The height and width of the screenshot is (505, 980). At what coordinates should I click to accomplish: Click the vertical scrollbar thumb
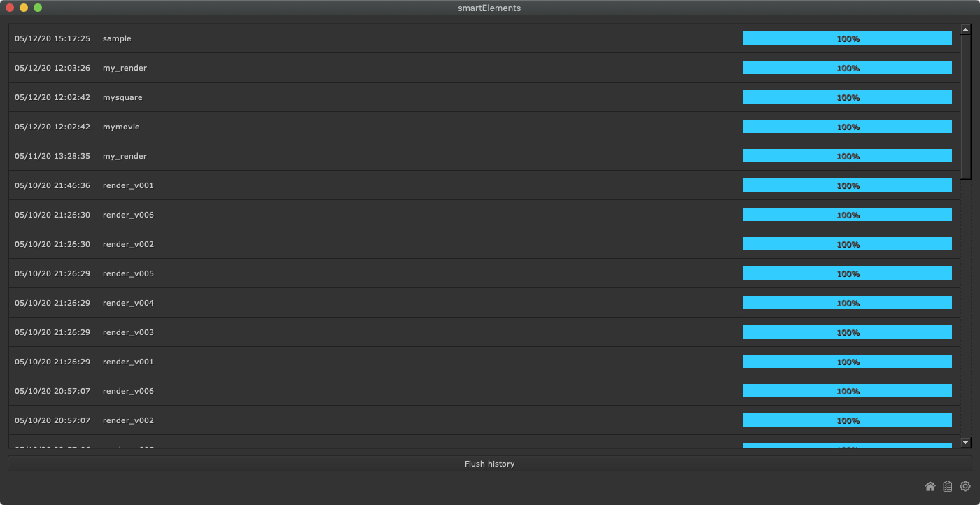966,105
